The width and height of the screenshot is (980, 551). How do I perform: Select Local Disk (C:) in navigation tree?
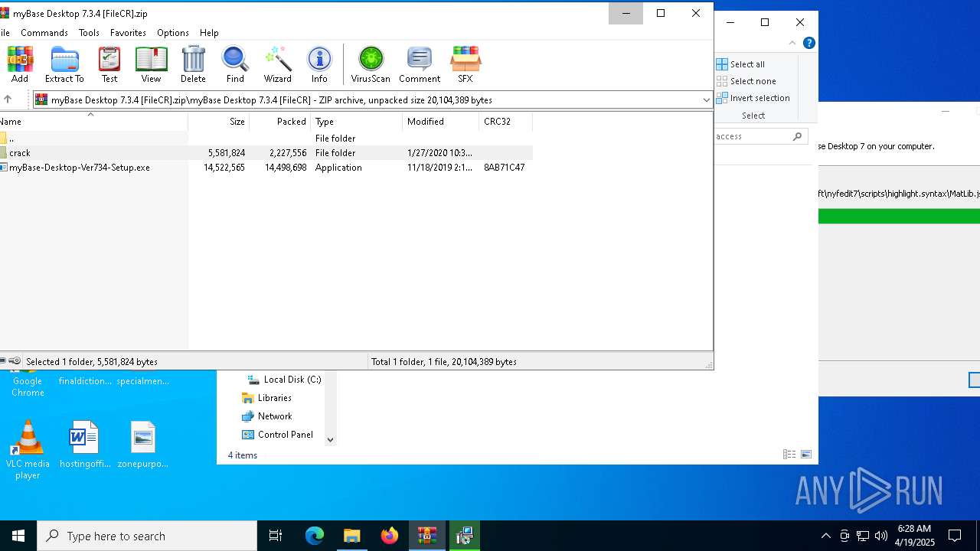(283, 380)
